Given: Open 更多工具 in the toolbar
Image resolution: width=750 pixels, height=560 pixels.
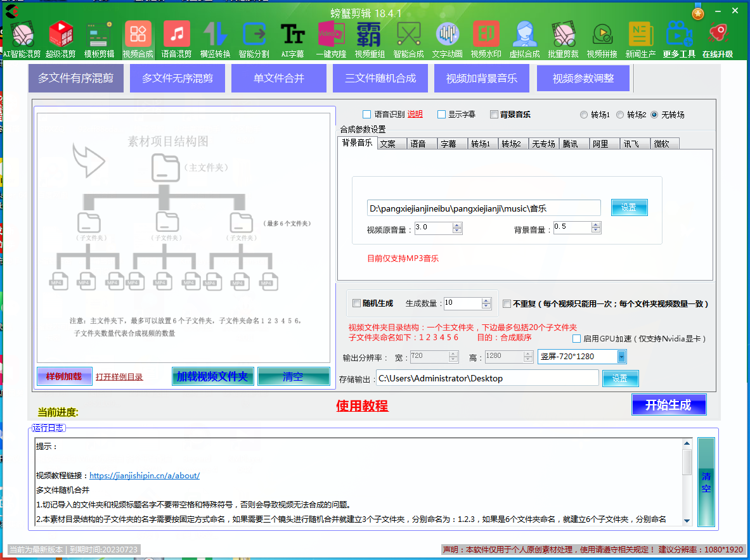Looking at the screenshot, I should [x=679, y=40].
